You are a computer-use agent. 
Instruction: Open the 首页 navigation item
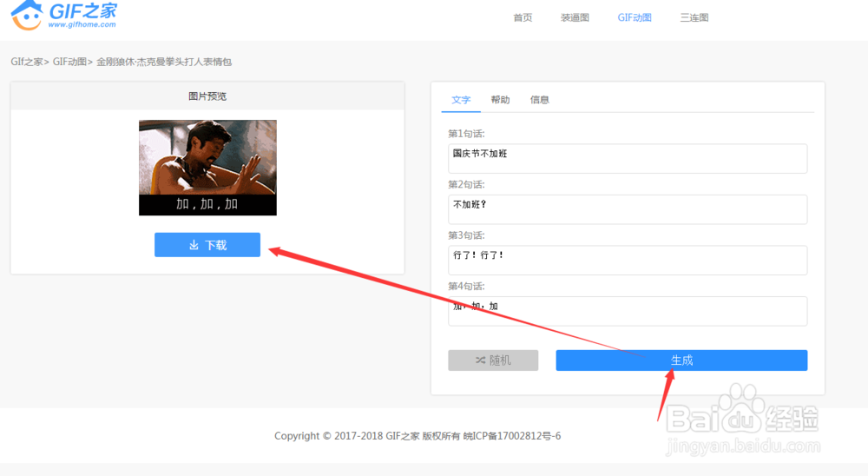(x=523, y=17)
